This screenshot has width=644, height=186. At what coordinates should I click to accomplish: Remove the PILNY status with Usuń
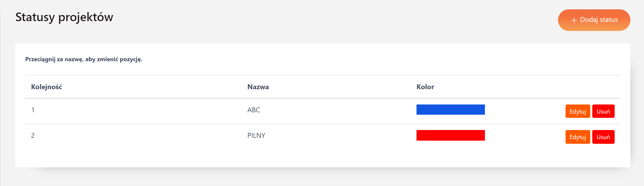click(x=603, y=137)
